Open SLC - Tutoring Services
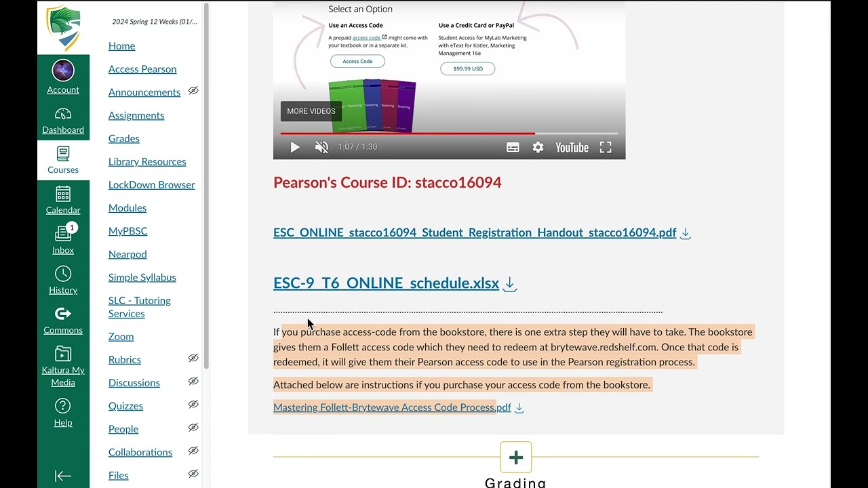This screenshot has height=488, width=868. [x=140, y=306]
